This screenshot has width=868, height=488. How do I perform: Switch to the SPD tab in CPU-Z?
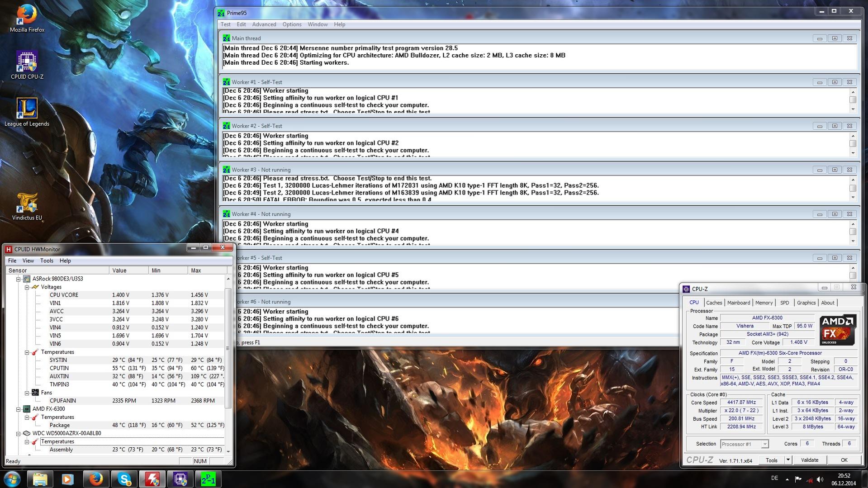pos(784,303)
